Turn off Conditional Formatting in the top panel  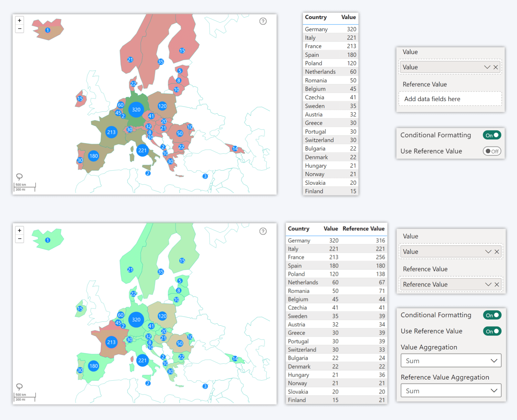click(x=492, y=135)
